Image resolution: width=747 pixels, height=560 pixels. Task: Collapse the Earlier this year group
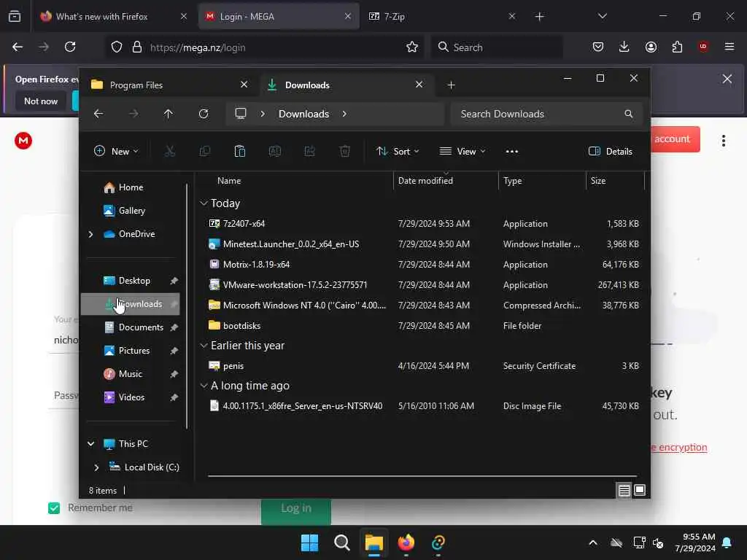tap(204, 345)
